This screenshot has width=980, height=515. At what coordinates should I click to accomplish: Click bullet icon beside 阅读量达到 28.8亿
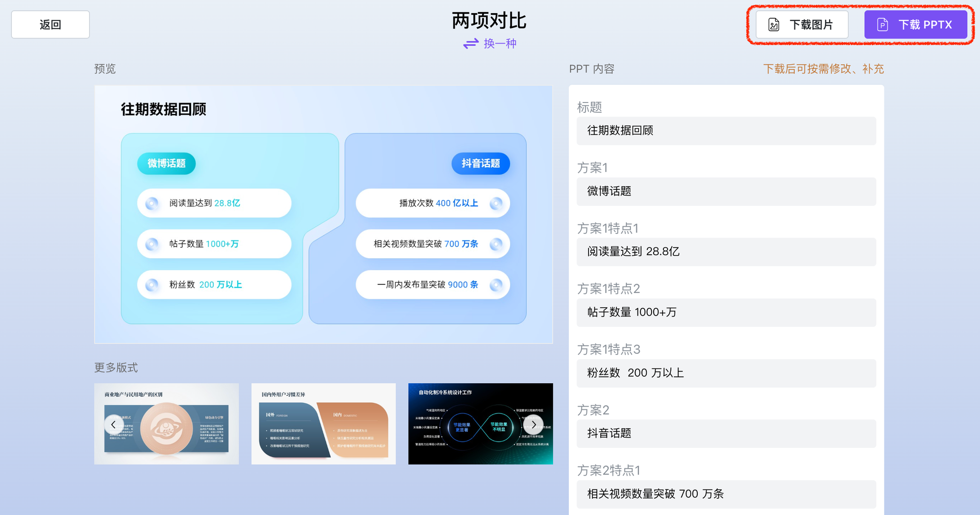pos(152,203)
